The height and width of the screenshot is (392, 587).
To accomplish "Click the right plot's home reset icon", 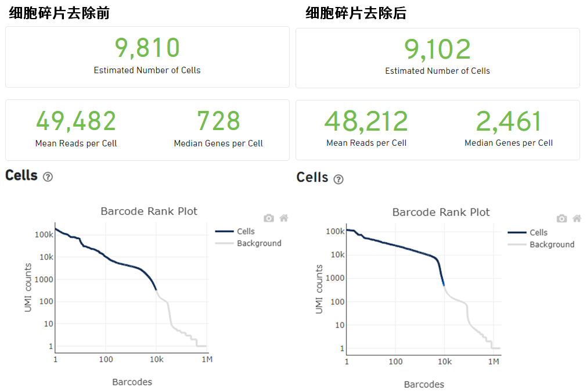I will click(577, 219).
